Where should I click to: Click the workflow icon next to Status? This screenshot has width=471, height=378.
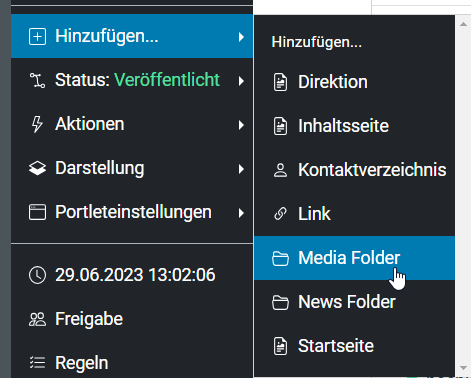coord(37,80)
